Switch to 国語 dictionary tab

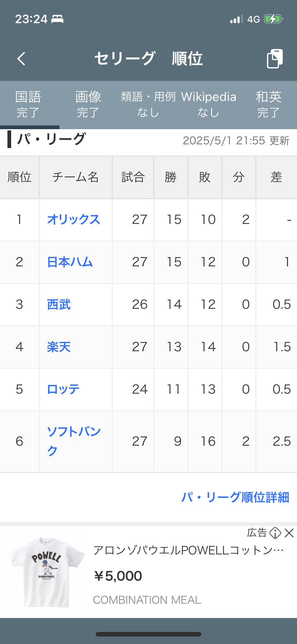[x=28, y=104]
